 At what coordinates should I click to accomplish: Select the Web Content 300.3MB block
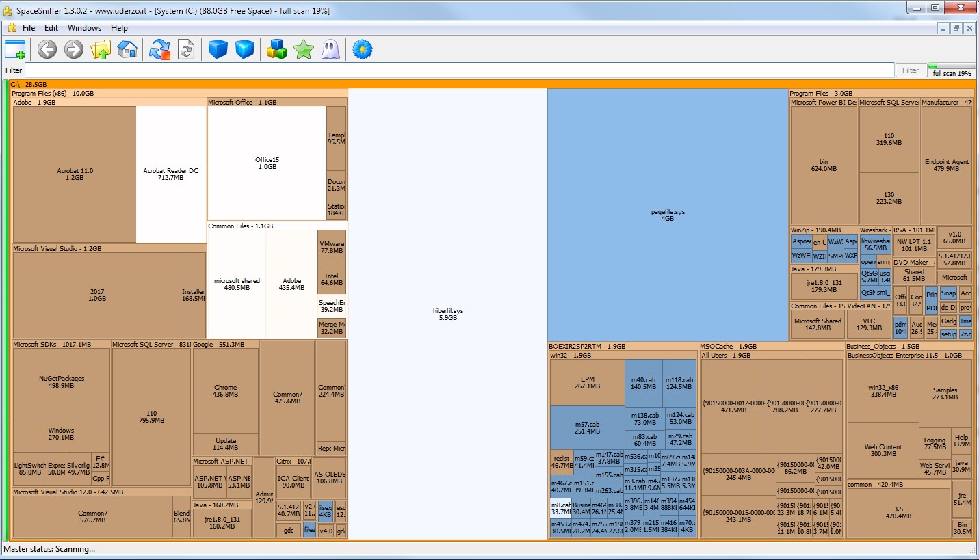883,450
